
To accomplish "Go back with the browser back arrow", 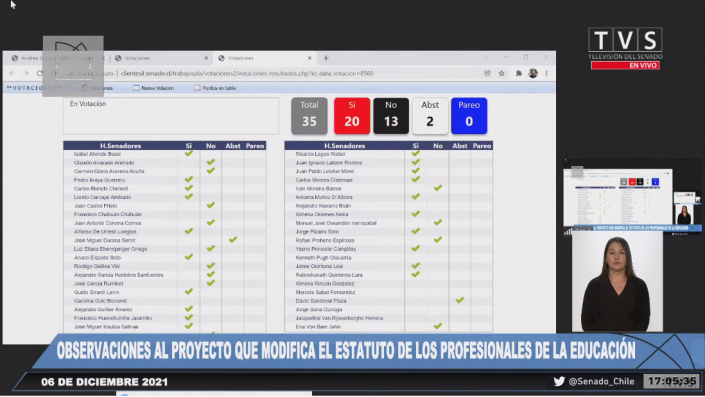I will tap(12, 73).
